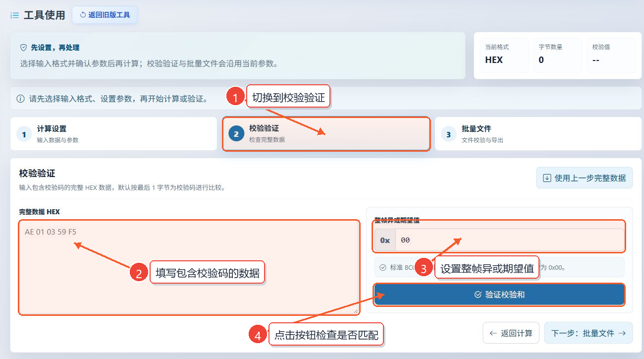This screenshot has height=359, width=644.
Task: Click the step number 1 badge
Action: pyautogui.click(x=24, y=134)
